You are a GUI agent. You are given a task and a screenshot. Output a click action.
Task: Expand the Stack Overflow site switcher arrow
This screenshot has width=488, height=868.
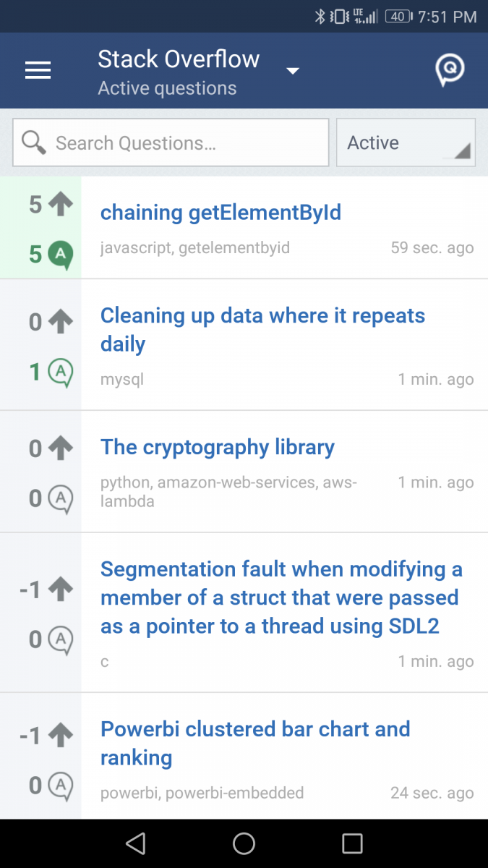[x=292, y=71]
